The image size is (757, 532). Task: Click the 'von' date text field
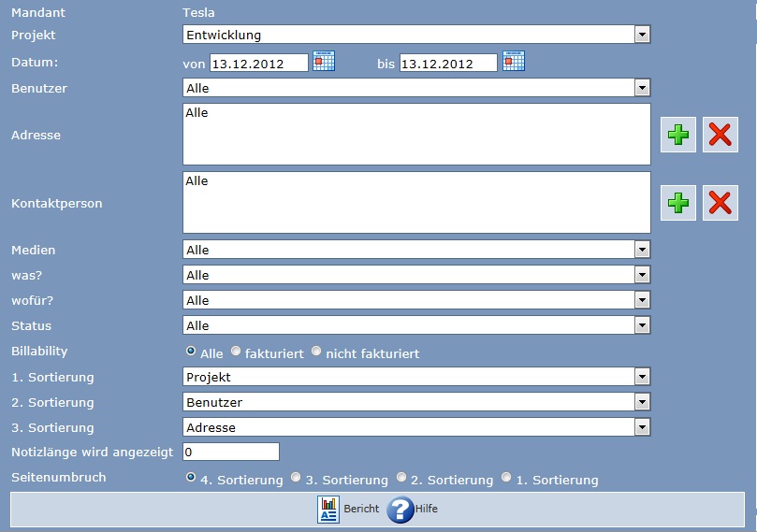[x=258, y=63]
